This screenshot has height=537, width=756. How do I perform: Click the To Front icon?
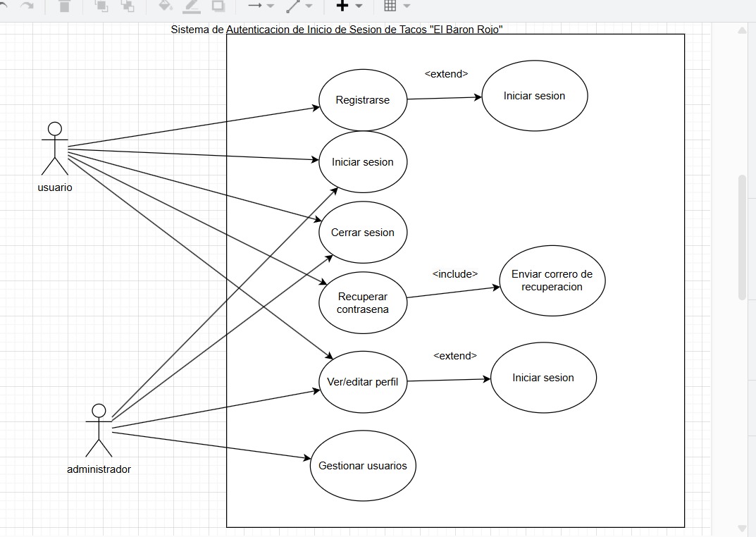[x=101, y=6]
